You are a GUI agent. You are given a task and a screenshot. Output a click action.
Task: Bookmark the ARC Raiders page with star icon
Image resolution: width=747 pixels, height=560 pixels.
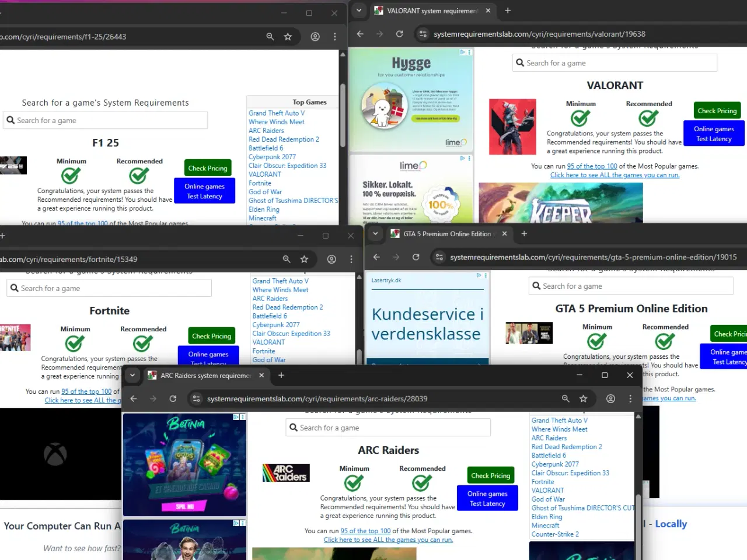583,398
